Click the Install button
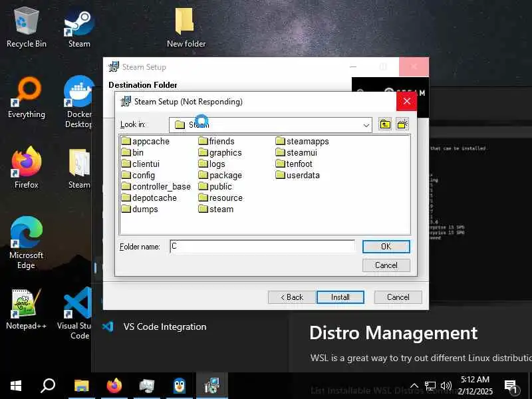Viewport: 532px width, 399px height. (x=340, y=297)
